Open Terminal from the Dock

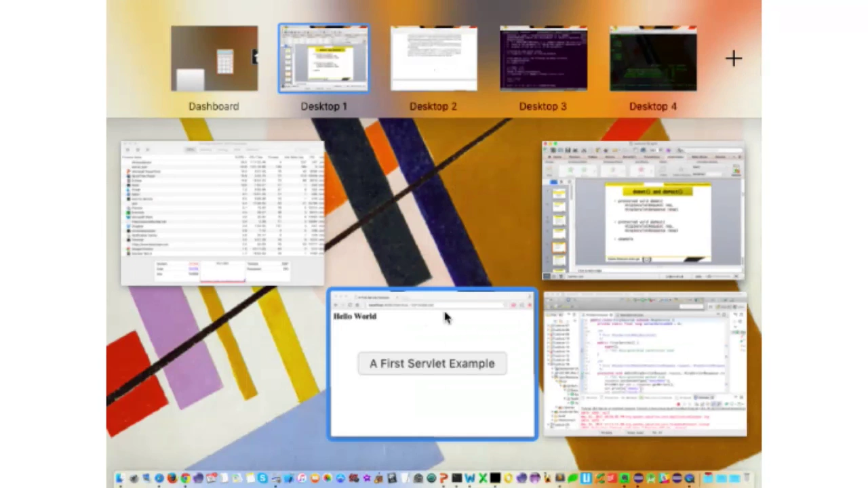coord(457,479)
